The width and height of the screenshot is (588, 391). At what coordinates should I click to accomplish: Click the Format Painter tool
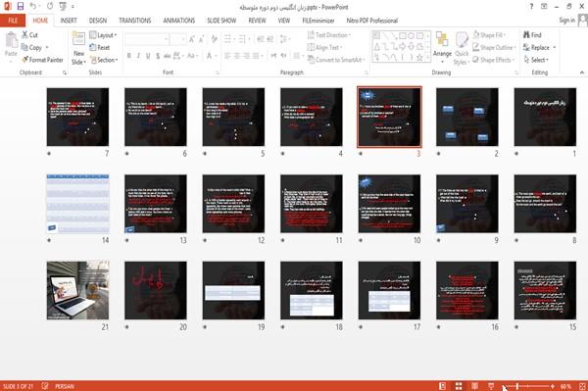(42, 60)
